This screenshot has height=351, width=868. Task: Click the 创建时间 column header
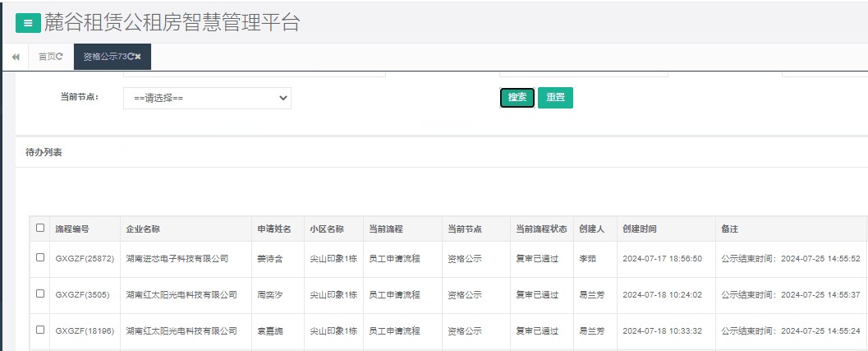[640, 229]
